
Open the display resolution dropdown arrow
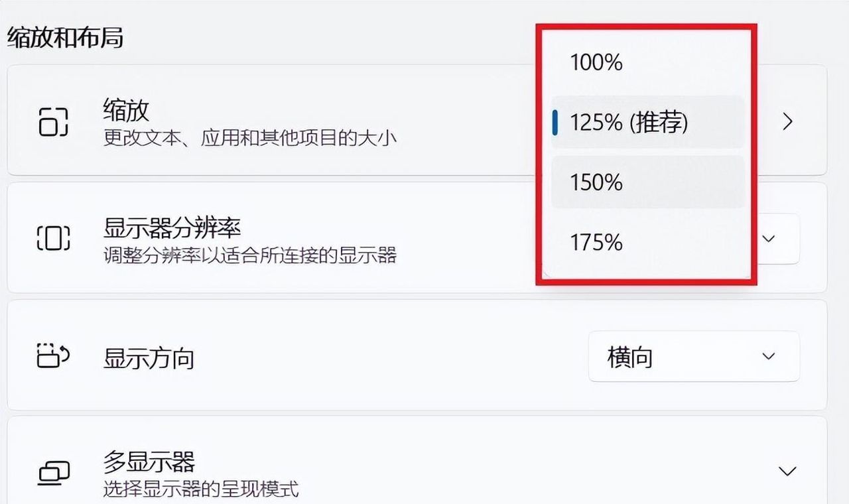pyautogui.click(x=769, y=239)
